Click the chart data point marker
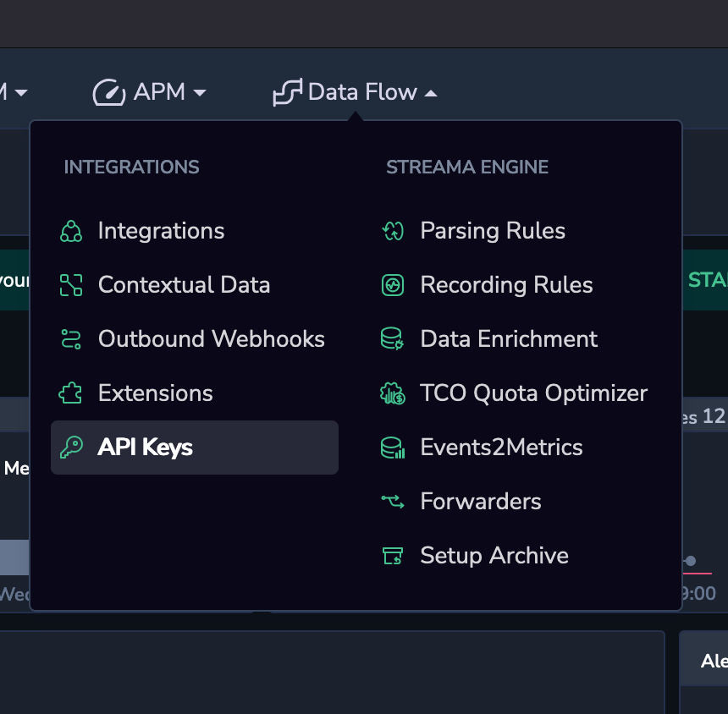The height and width of the screenshot is (714, 728). point(691,561)
